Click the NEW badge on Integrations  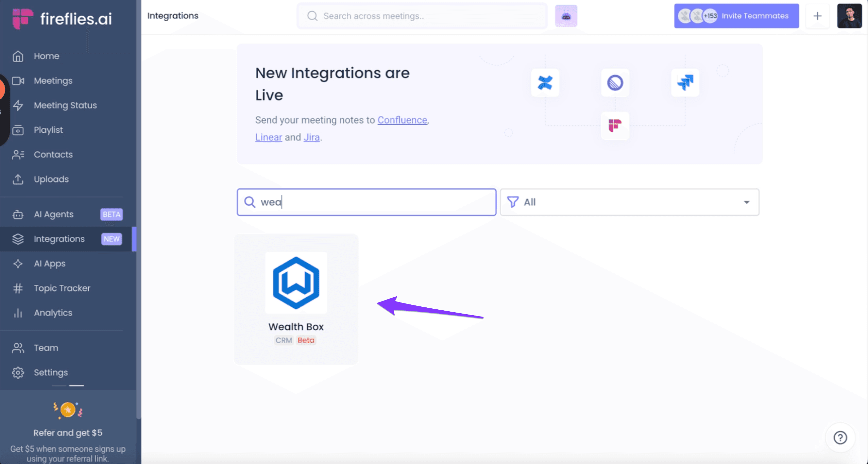click(x=111, y=239)
